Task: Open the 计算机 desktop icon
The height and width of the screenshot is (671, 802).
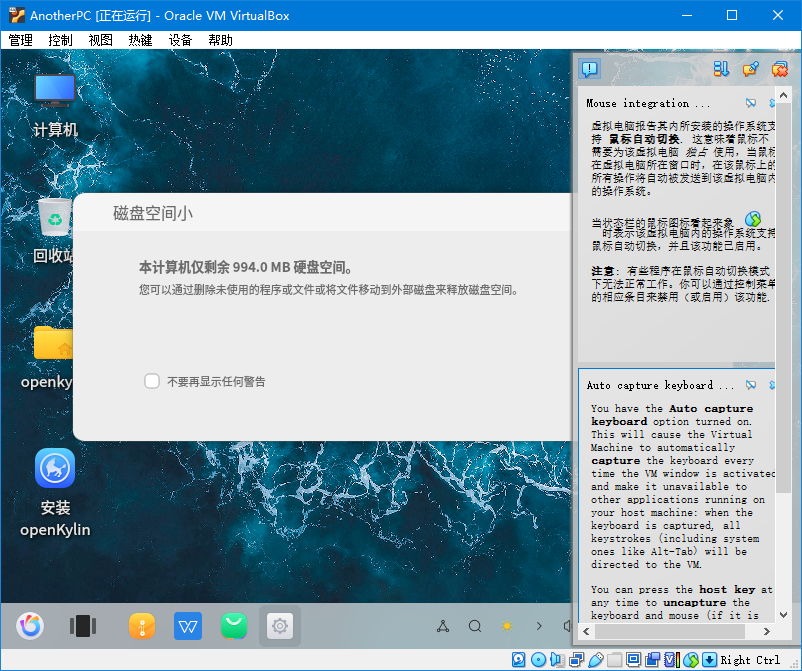Action: [x=55, y=106]
